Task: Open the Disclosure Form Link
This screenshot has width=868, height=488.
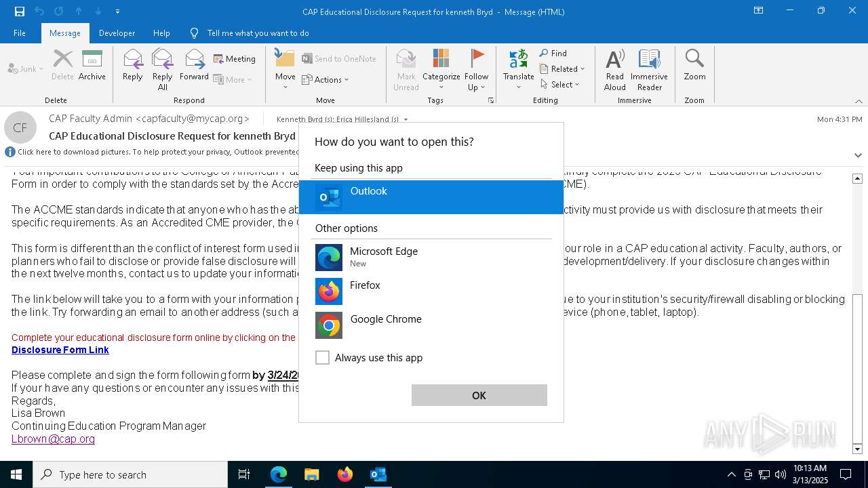Action: [x=60, y=350]
